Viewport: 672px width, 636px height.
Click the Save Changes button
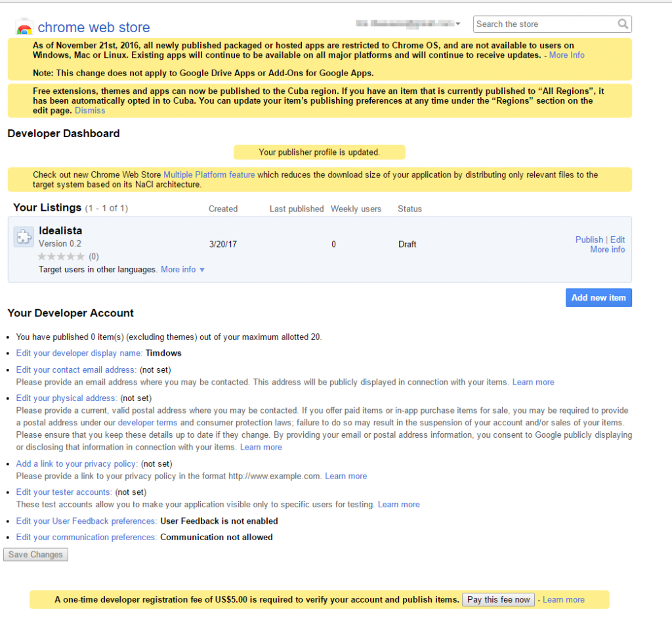tap(35, 555)
